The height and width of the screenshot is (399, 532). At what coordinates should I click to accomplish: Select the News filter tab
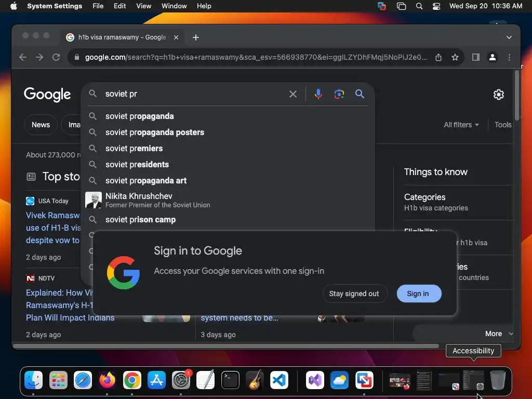point(41,125)
